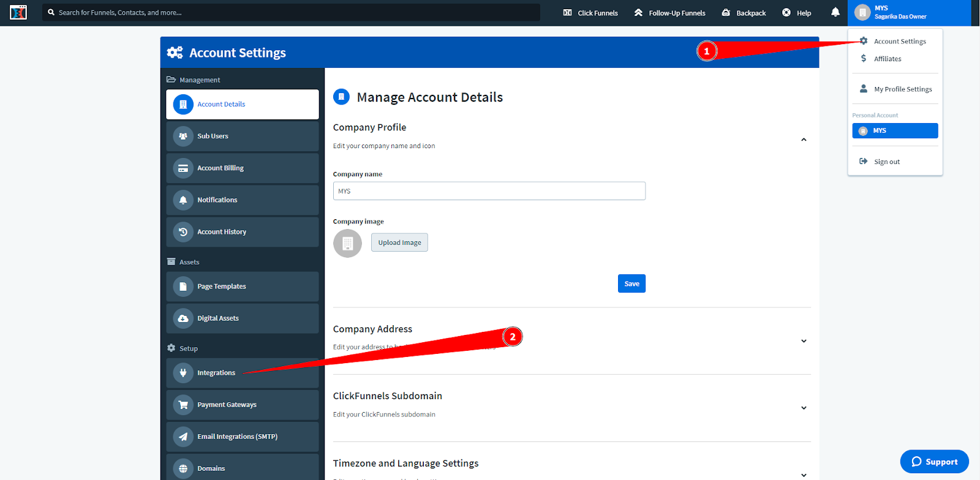Image resolution: width=980 pixels, height=480 pixels.
Task: Open the Help top menu
Action: (796, 13)
